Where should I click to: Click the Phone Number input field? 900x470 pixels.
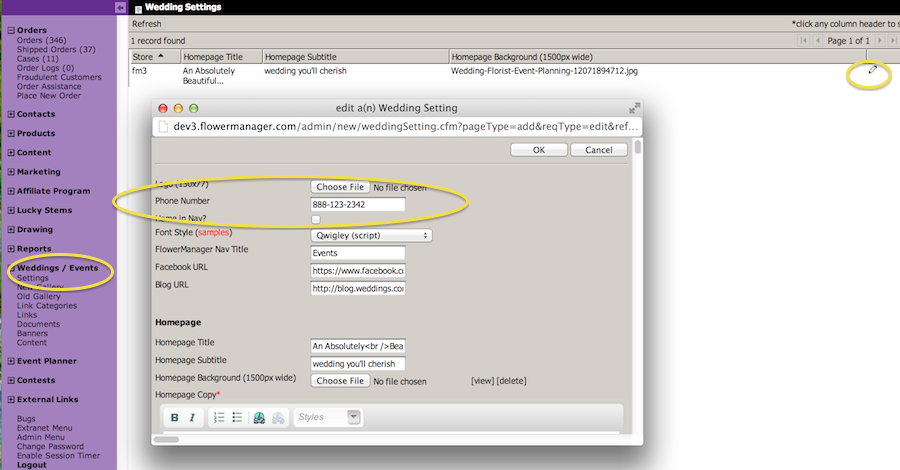pos(358,204)
